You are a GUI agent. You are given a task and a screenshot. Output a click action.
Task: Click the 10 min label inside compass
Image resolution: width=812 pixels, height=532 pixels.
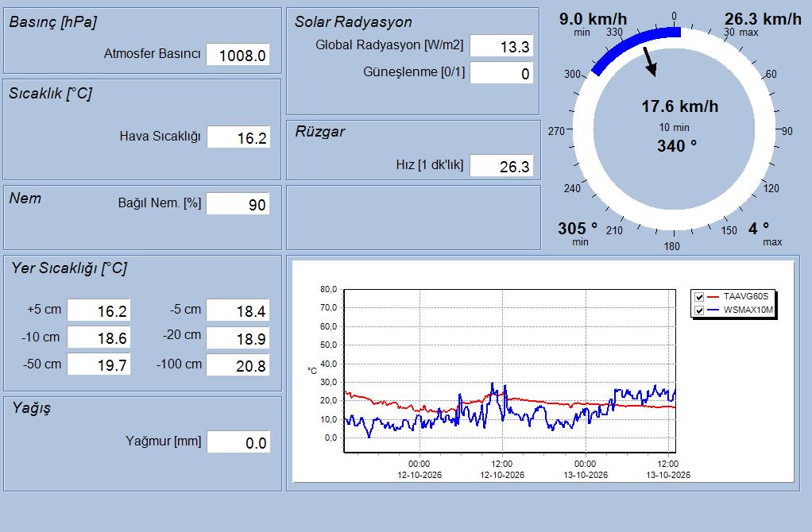[x=675, y=127]
